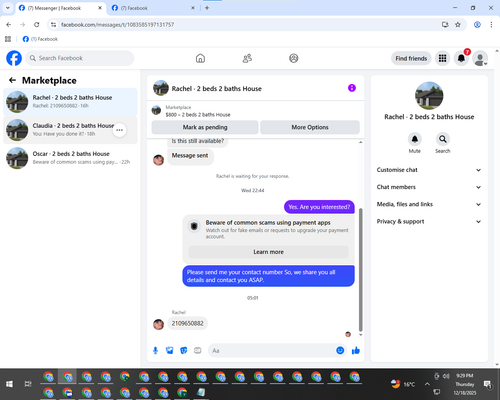500x400 pixels.
Task: Click the listing thumbnail in right panel
Action: (429, 96)
